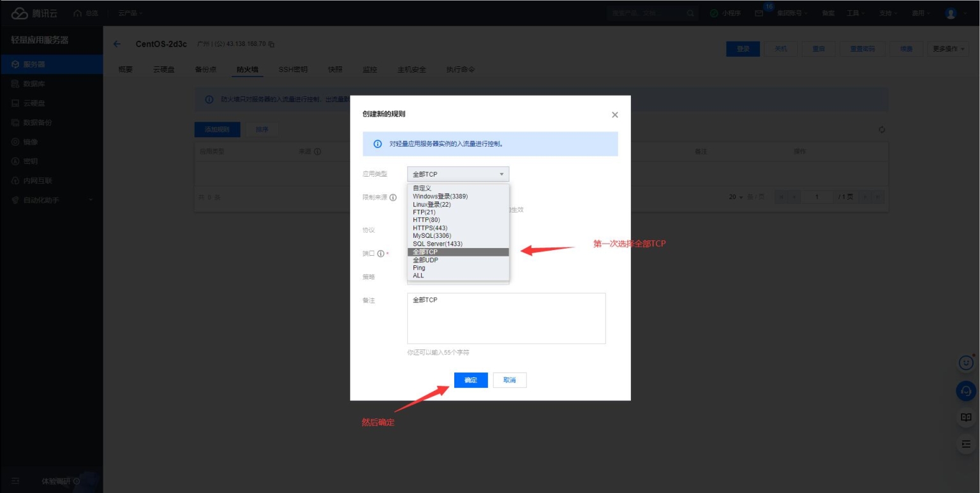The image size is (980, 493).
Task: Open 数据库 in the left sidebar
Action: point(34,84)
